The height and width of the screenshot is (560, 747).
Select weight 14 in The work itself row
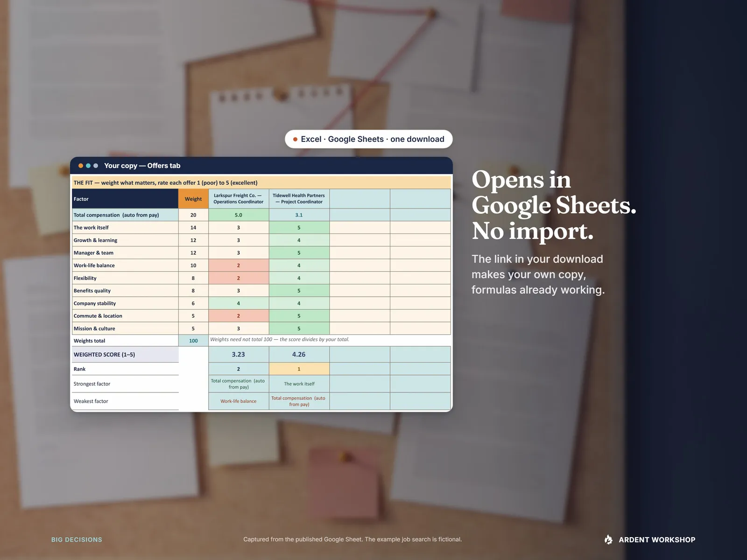coord(193,228)
